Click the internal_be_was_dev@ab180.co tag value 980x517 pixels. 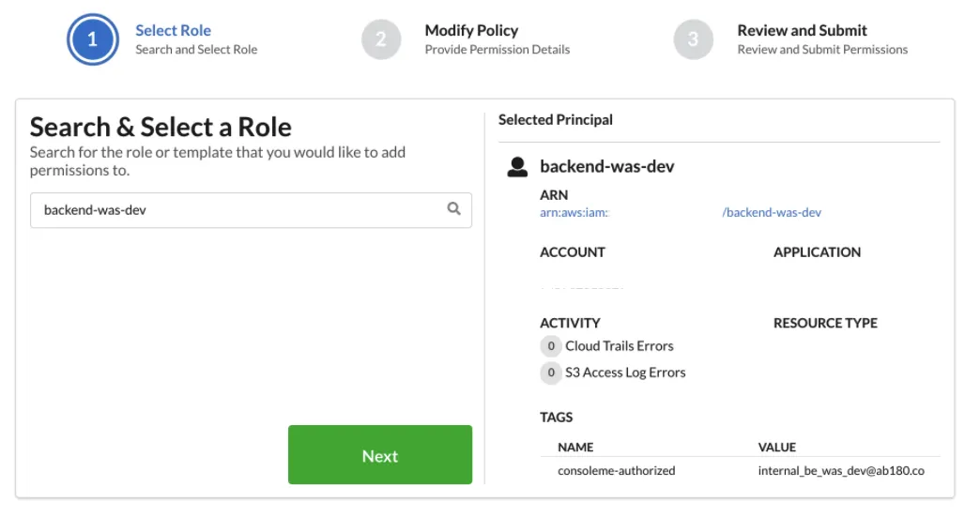pos(841,471)
